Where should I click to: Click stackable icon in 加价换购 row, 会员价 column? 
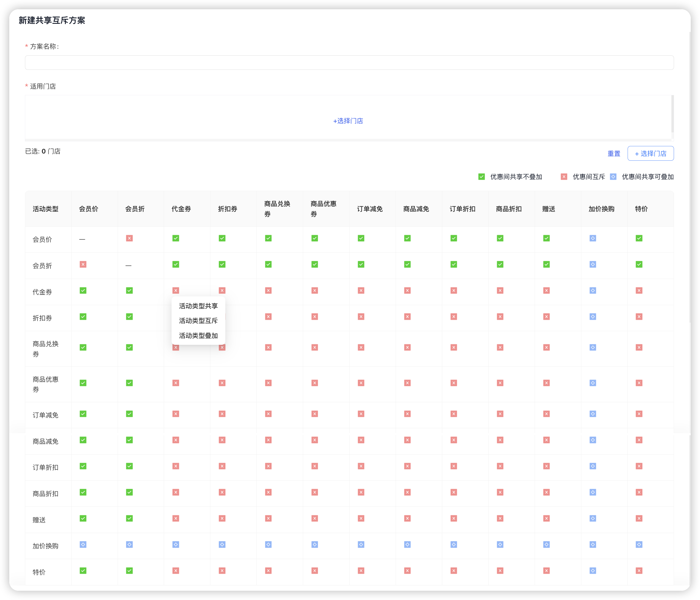point(83,545)
